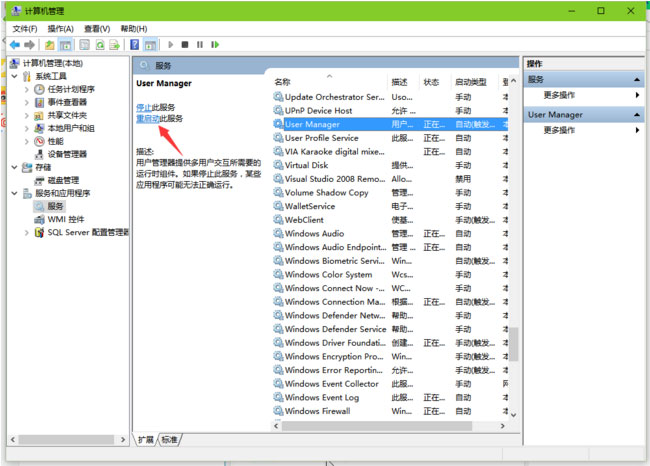
Task: Open 更多操作 under User Manager in the action pane
Action: [x=559, y=130]
